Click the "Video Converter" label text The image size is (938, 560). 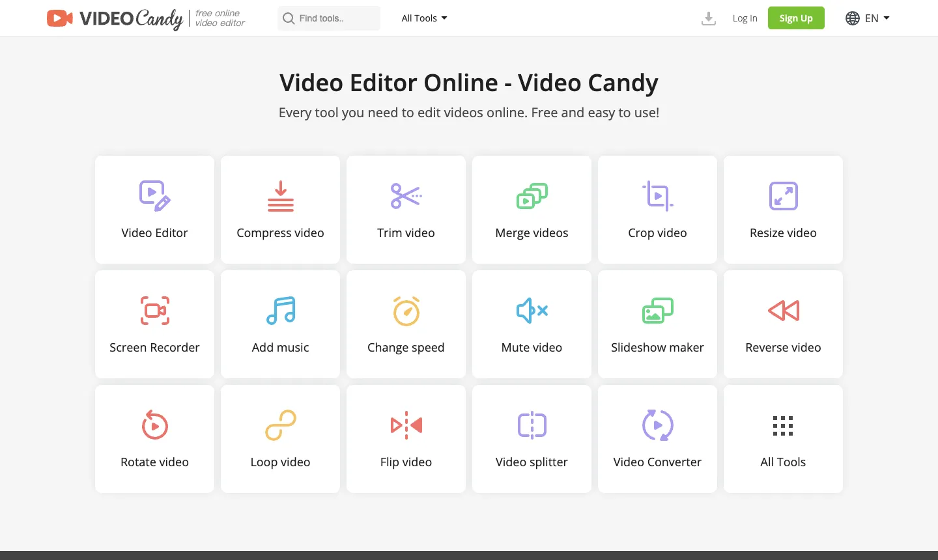coord(657,462)
